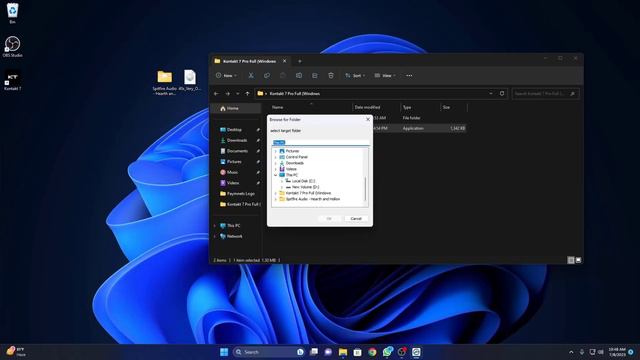Click the Explorer search box
Screen dimensions: 640x360
coord(545,94)
